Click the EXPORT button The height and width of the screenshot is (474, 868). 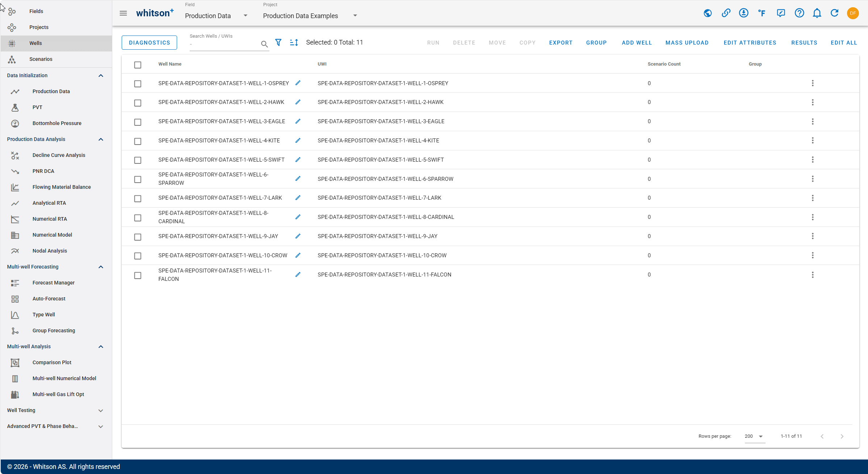561,42
